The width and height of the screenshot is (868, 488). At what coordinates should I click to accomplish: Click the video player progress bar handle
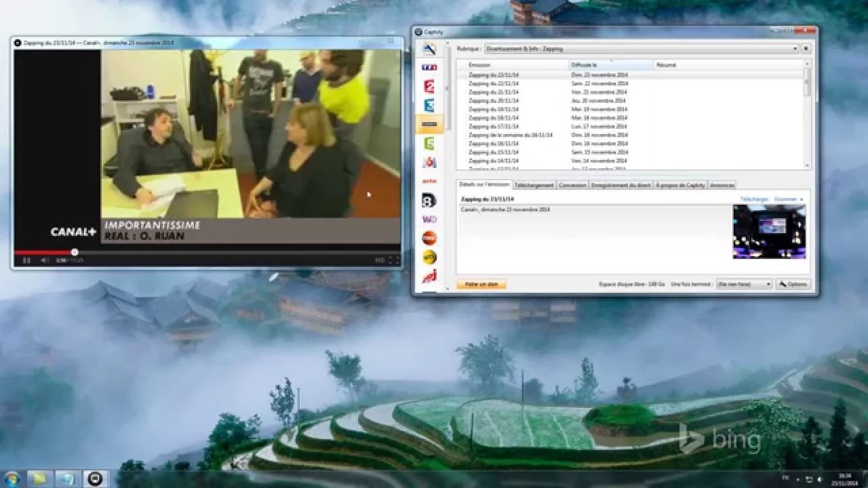point(75,252)
